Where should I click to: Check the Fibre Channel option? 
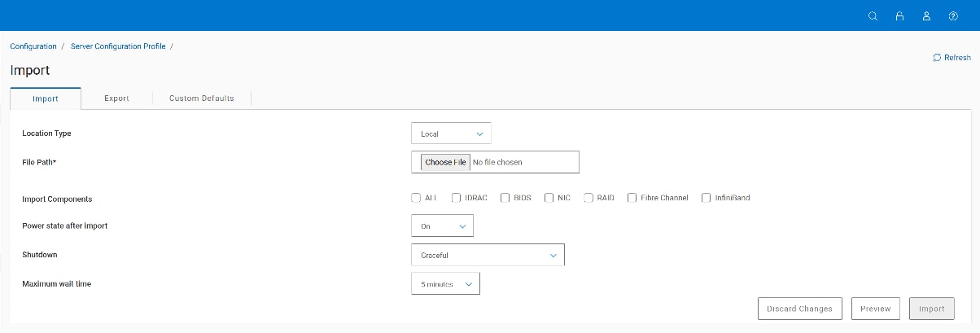[x=632, y=198]
